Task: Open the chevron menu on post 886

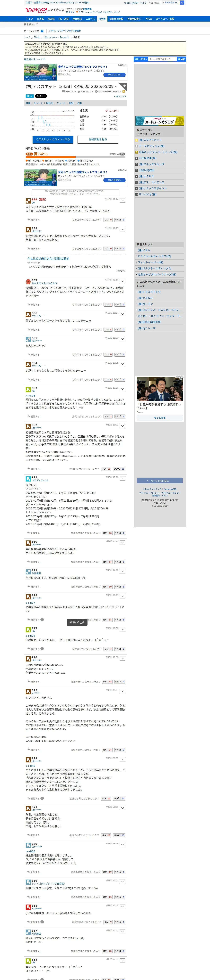Action: (x=122, y=314)
